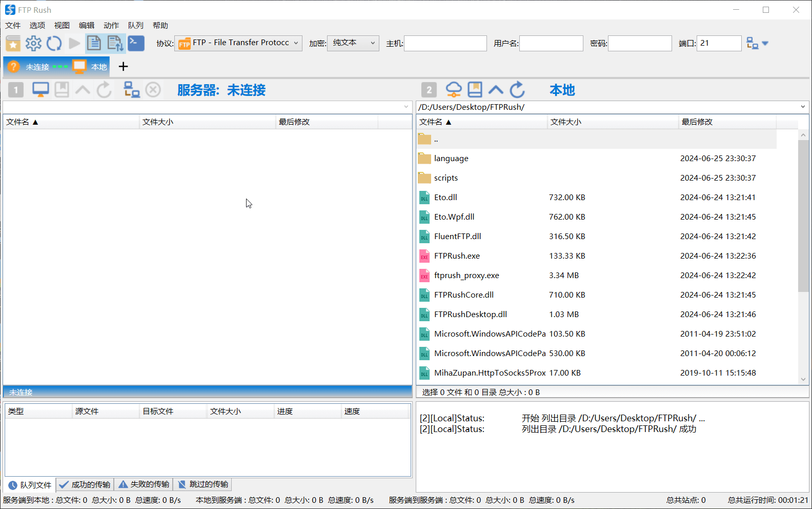Toggle the transfer queue document icon
Screen dimensions: 812x509
[115, 44]
